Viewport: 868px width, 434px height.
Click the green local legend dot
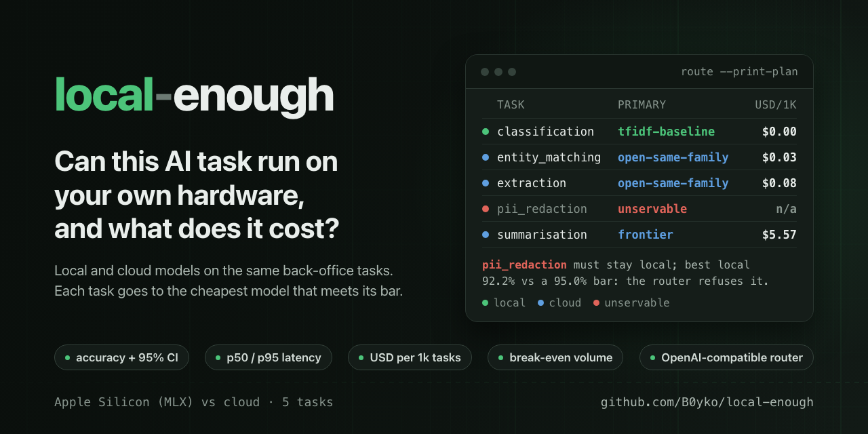click(485, 303)
